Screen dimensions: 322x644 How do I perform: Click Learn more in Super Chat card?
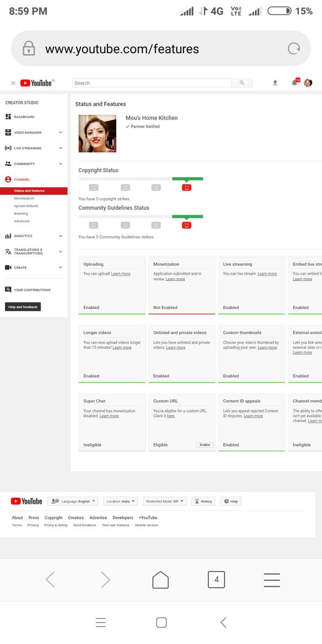(109, 416)
